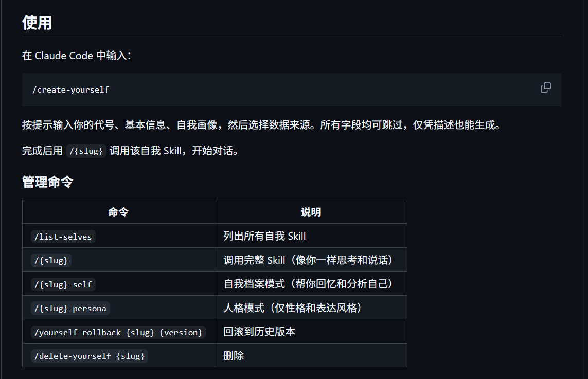The width and height of the screenshot is (588, 379).
Task: Click the 说明 table header
Action: click(x=311, y=211)
